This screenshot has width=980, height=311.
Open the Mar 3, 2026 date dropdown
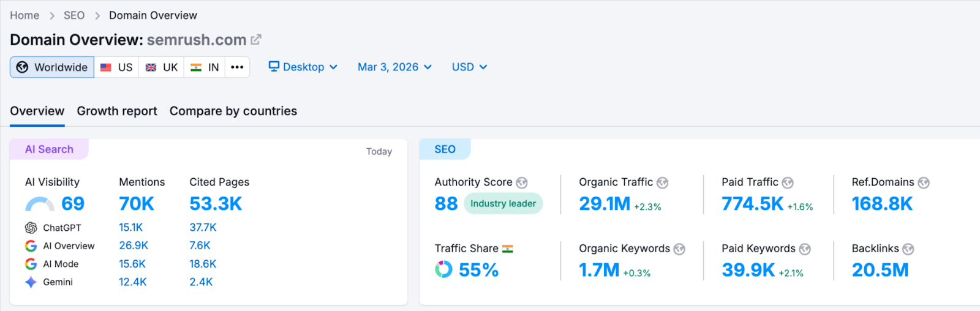pos(394,67)
